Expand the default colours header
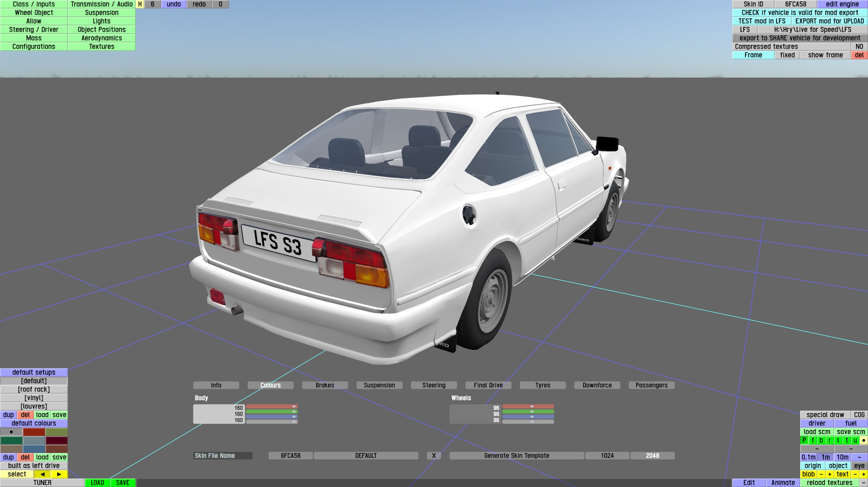The image size is (868, 487). point(34,423)
